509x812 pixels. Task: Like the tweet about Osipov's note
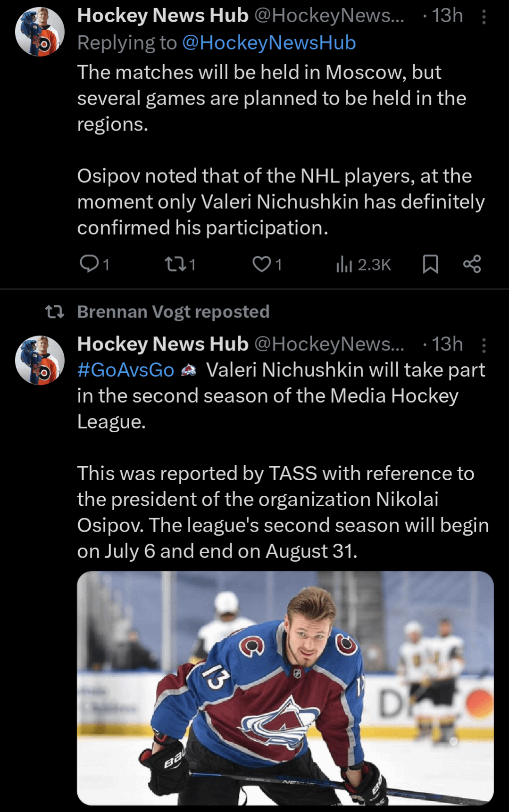[x=261, y=264]
